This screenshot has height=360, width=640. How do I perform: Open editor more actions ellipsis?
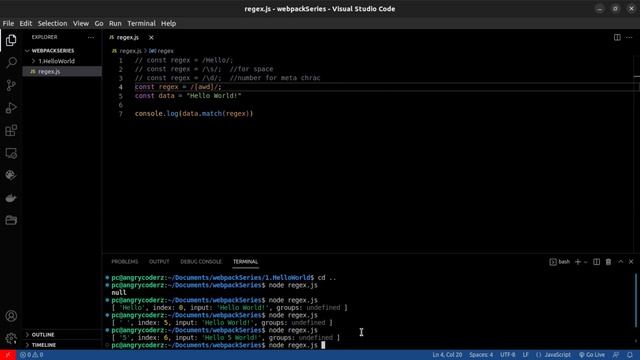(629, 38)
